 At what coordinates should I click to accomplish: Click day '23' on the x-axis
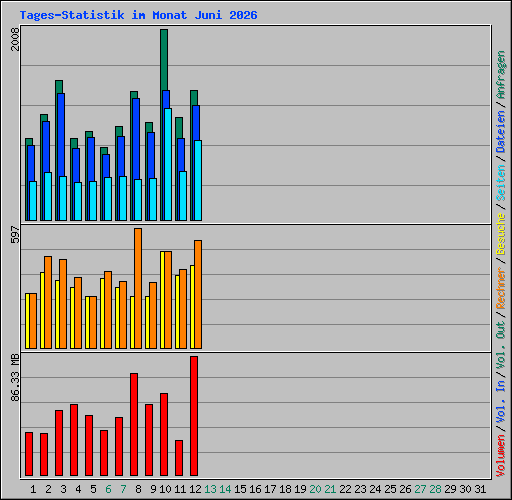pos(360,489)
